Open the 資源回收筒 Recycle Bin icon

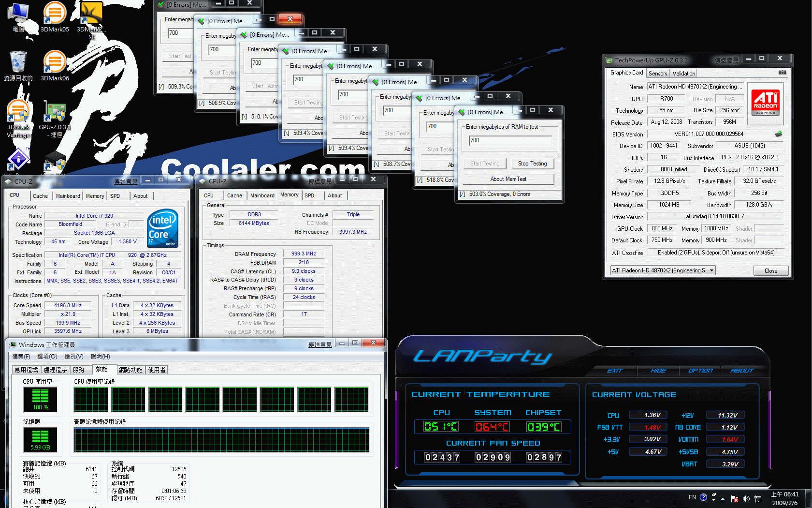coord(18,66)
